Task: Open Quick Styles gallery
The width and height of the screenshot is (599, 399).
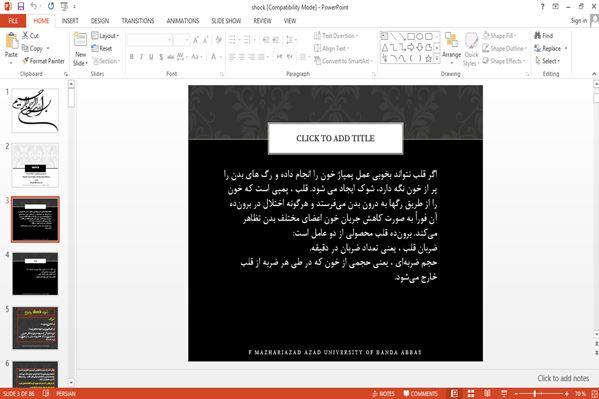Action: (471, 49)
